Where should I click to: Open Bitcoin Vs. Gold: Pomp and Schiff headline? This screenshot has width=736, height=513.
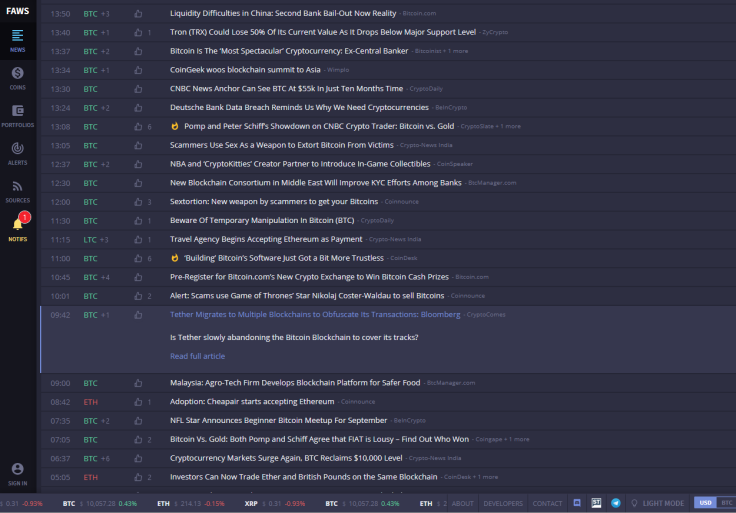[319, 439]
